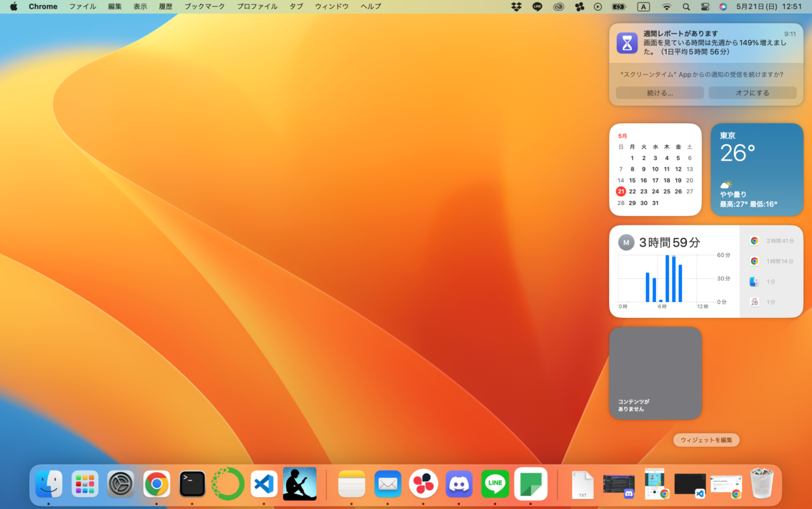Click the Wi-Fi status icon

click(x=666, y=6)
